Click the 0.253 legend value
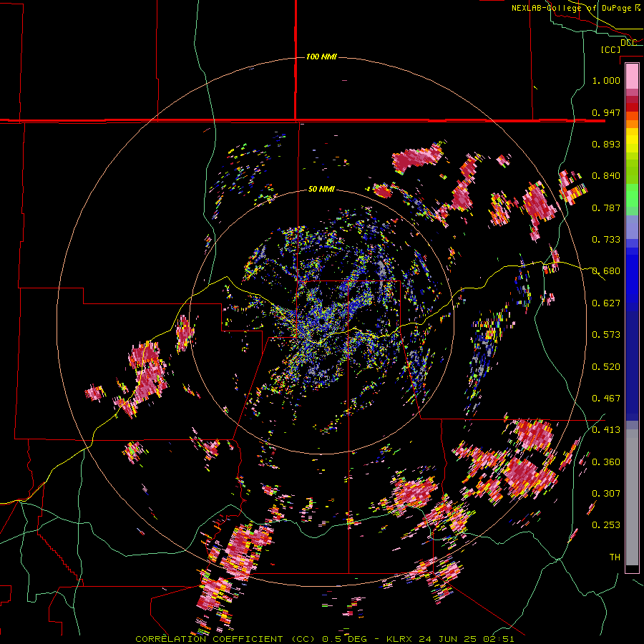 (x=606, y=525)
